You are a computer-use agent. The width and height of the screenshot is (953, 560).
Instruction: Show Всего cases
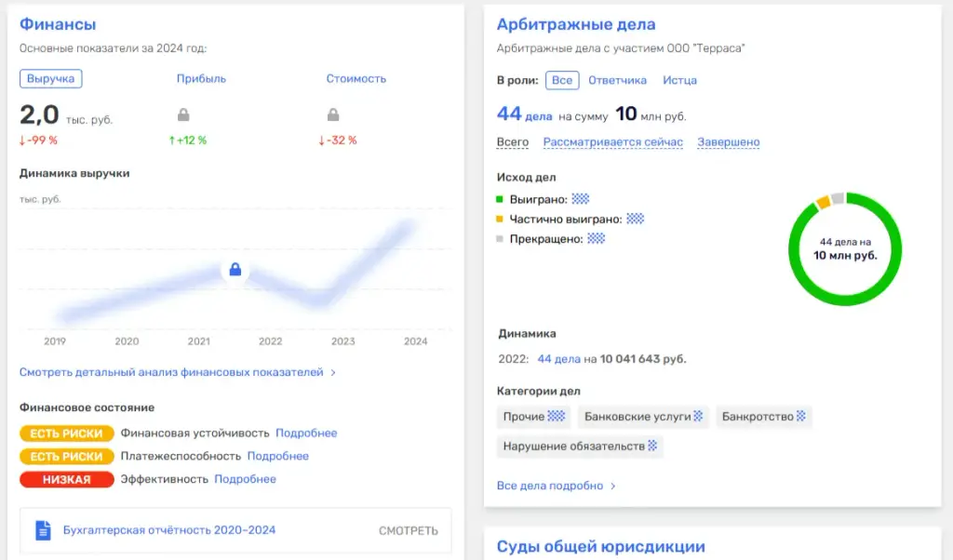[x=513, y=142]
